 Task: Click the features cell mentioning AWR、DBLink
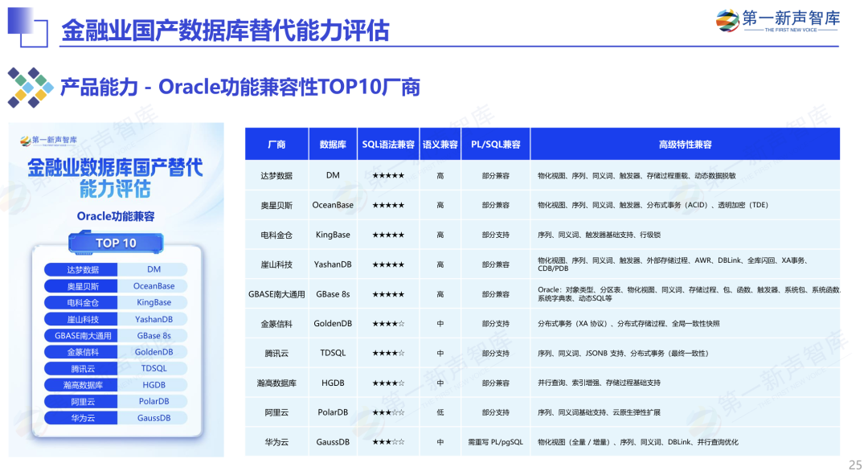tap(686, 264)
